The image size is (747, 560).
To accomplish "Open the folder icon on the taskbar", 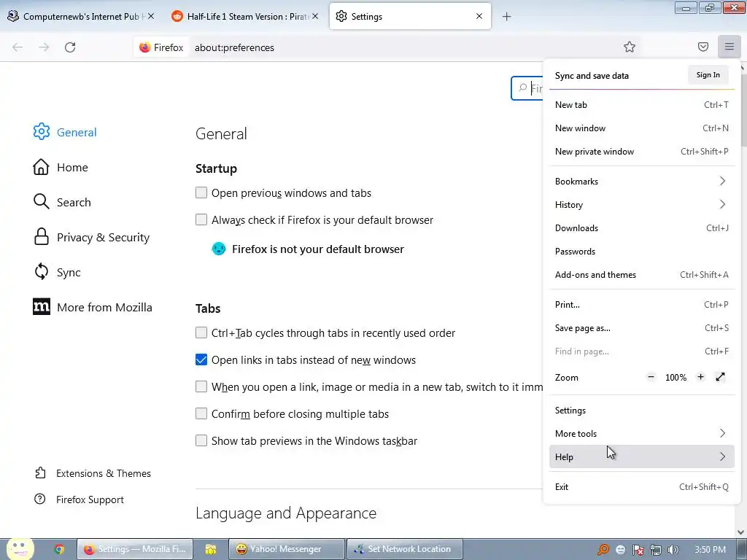I will coord(210,549).
